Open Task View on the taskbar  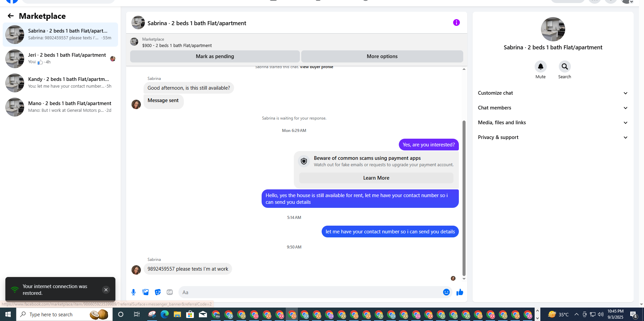(137, 314)
